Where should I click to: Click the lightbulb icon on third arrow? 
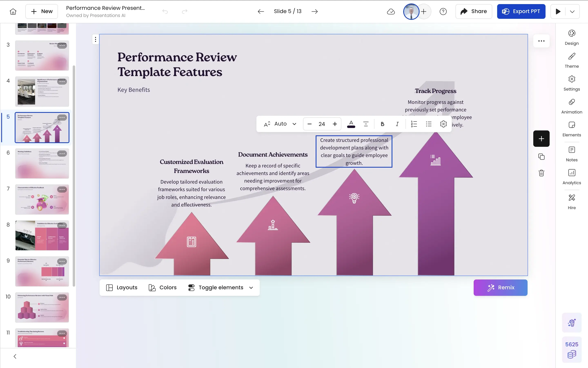[354, 198]
